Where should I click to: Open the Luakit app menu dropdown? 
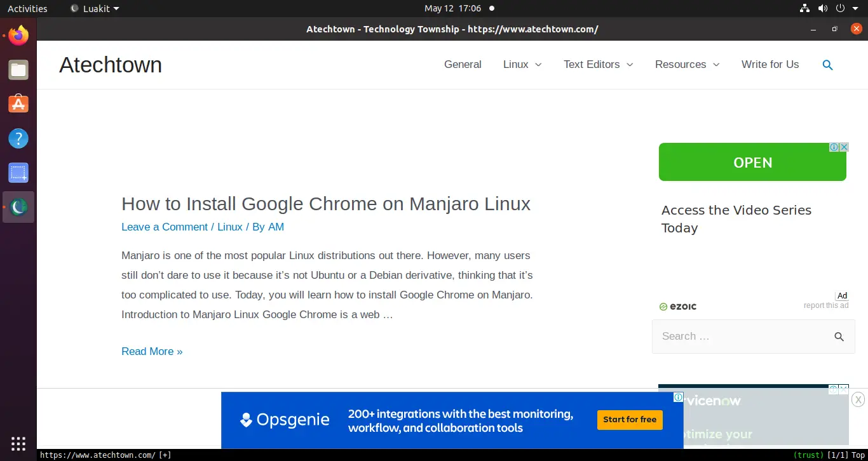point(95,8)
